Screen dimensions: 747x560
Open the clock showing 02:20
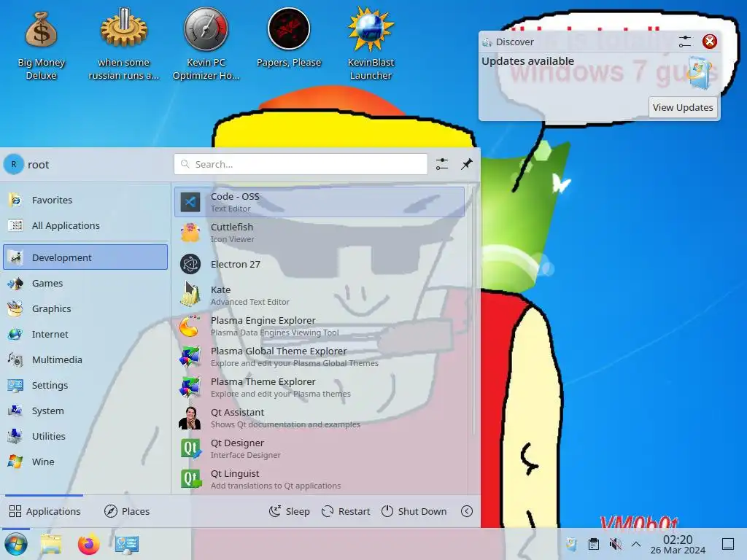678,544
